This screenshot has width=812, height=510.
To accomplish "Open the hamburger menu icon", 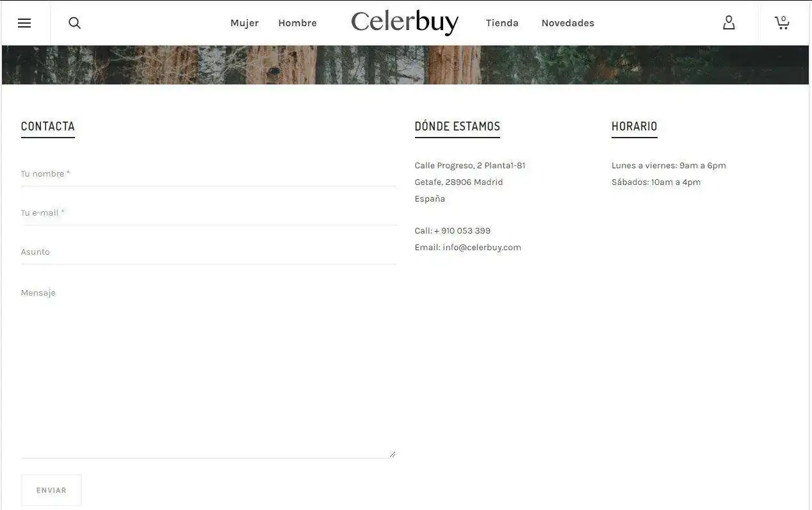I will 24,23.
